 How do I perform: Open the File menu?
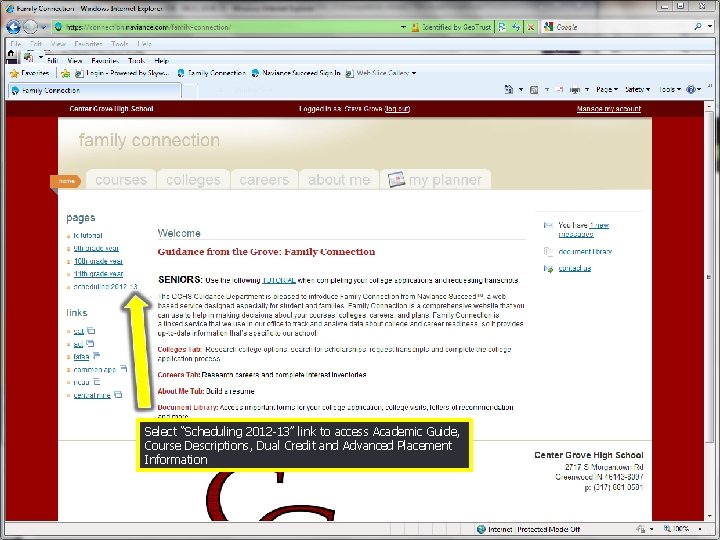tap(16, 44)
